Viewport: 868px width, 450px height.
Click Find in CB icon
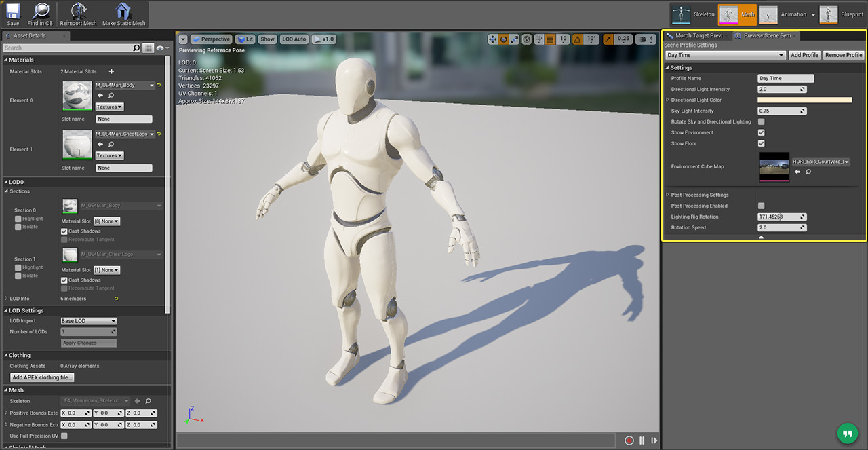pos(40,14)
